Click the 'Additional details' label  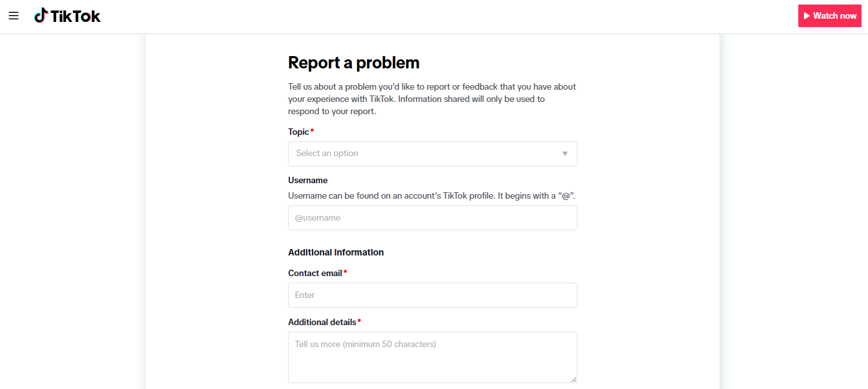click(322, 322)
